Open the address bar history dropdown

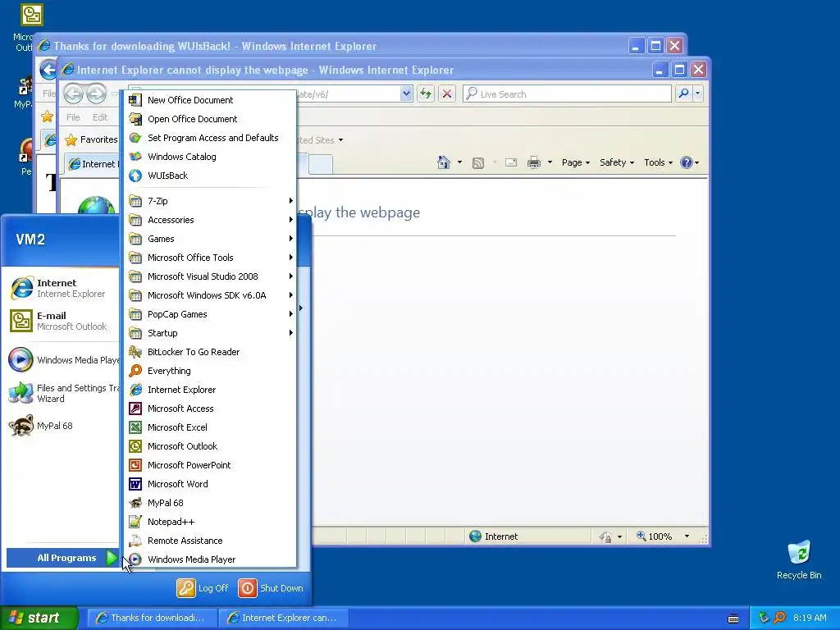[406, 94]
